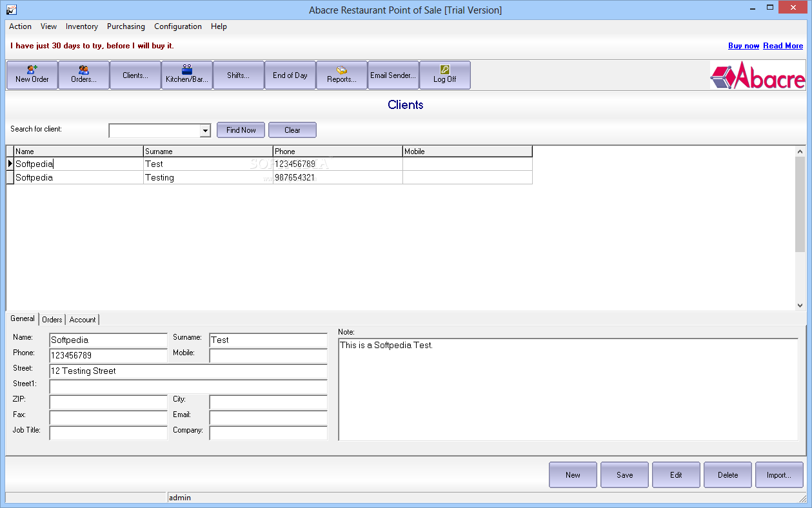
Task: Click the Clear search button
Action: click(292, 130)
